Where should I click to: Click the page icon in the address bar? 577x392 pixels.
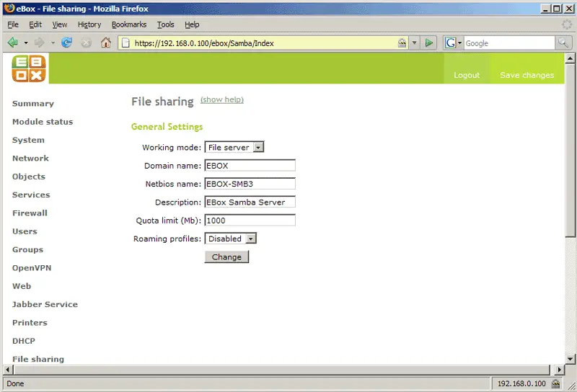[x=125, y=43]
